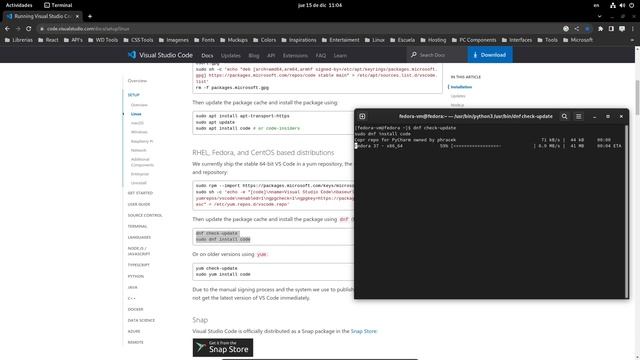Viewport: 640px width, 360px height.
Task: Open the React bookmarks folder
Action: tap(48, 40)
